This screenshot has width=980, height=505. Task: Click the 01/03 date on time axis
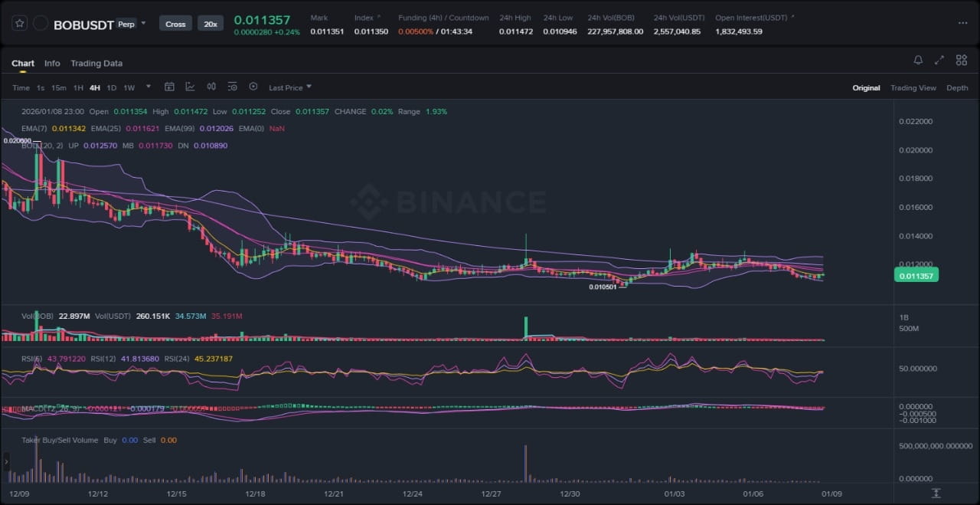pyautogui.click(x=675, y=494)
